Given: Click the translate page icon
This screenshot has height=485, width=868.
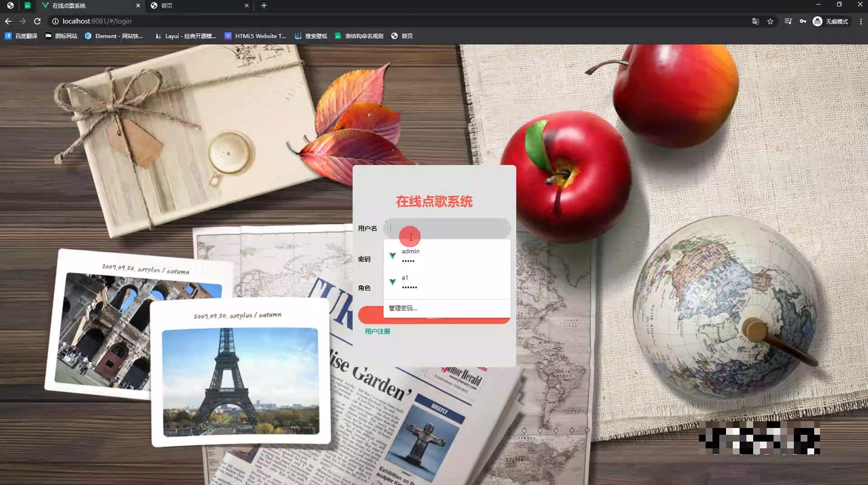Looking at the screenshot, I should click(x=755, y=21).
